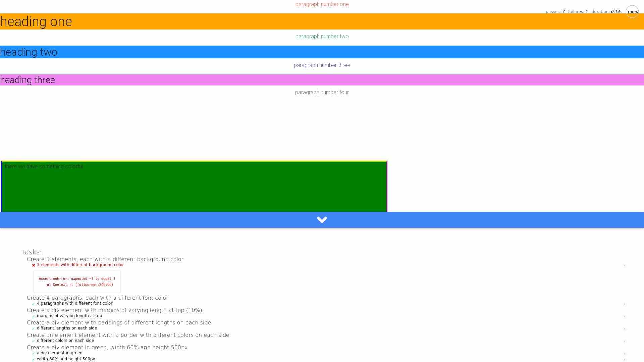Image resolution: width=644 pixels, height=362 pixels.
Task: Click the 100% progress circle
Action: [x=632, y=12]
